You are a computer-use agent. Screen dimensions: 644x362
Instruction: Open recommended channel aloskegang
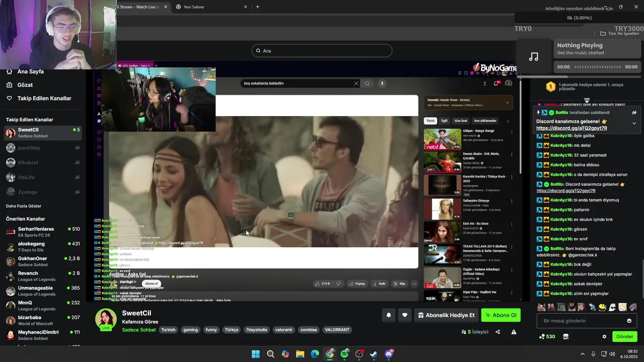(x=42, y=247)
